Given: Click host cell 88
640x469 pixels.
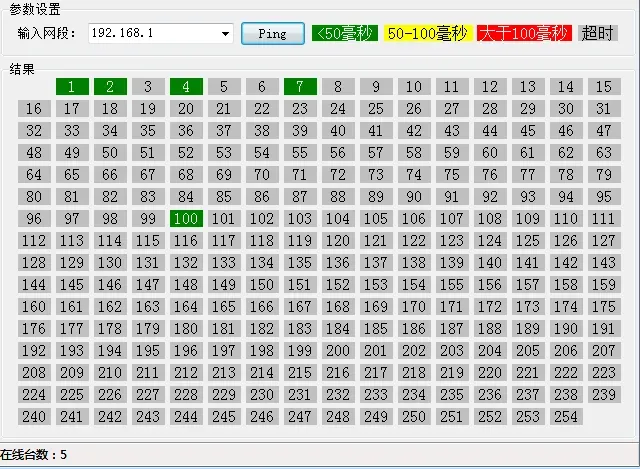Looking at the screenshot, I should [x=338, y=197].
